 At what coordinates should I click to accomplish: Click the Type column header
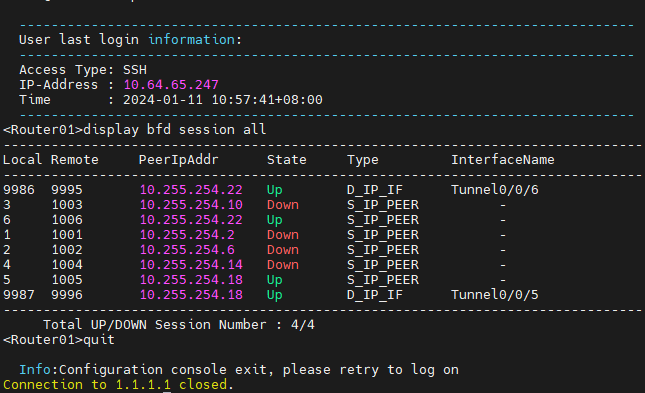(x=362, y=160)
